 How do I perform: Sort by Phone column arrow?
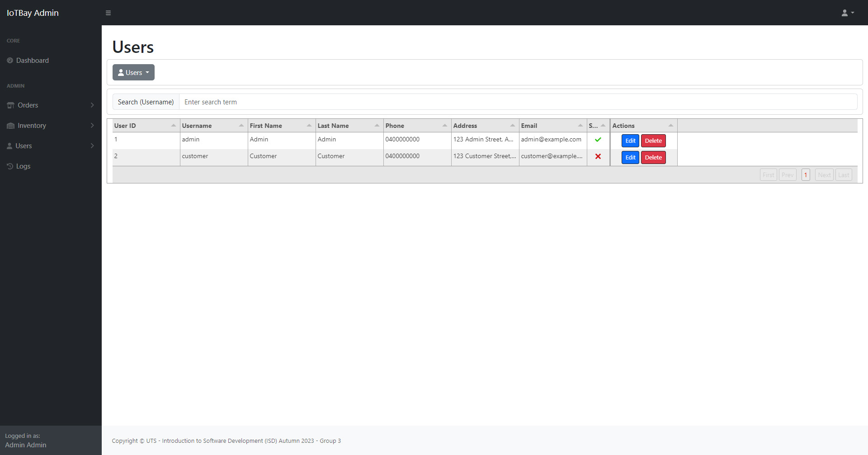tap(445, 126)
